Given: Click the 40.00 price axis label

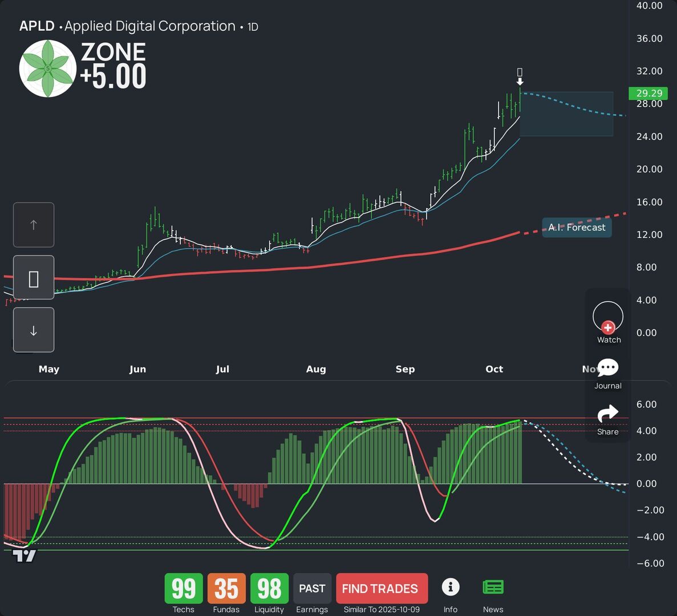Looking at the screenshot, I should pos(650,6).
